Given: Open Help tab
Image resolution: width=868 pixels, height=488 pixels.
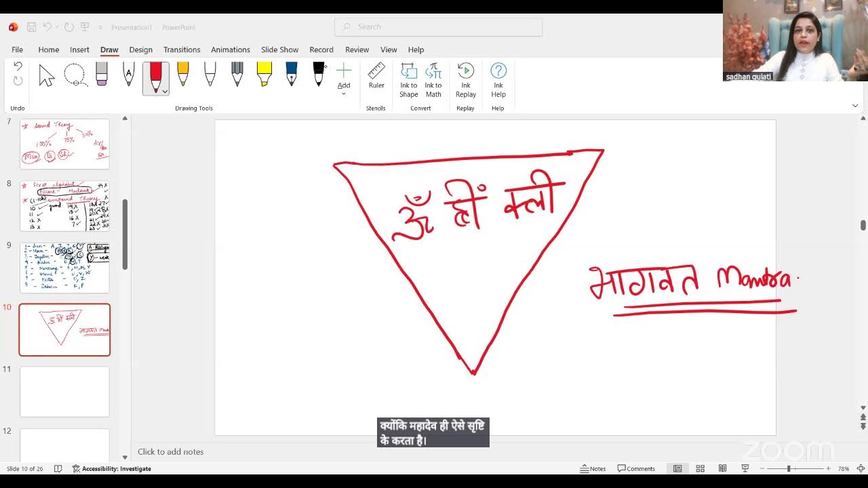Looking at the screenshot, I should click(416, 49).
